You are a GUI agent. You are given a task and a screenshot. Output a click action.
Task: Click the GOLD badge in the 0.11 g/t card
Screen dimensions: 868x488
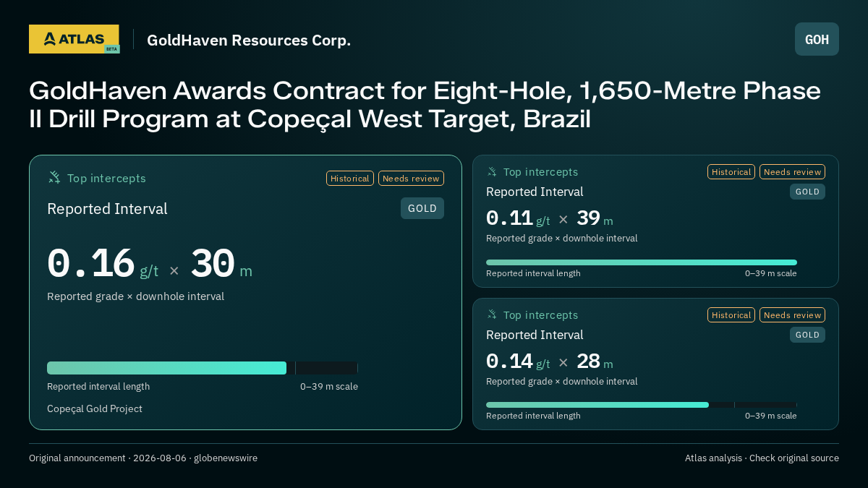coord(807,192)
